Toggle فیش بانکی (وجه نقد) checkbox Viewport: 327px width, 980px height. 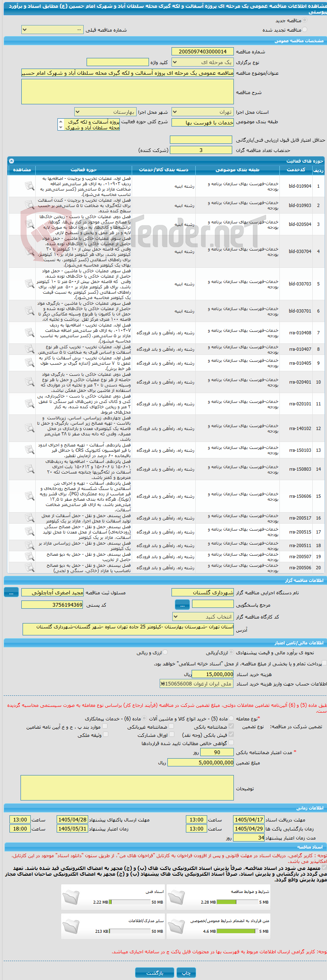coord(231,734)
